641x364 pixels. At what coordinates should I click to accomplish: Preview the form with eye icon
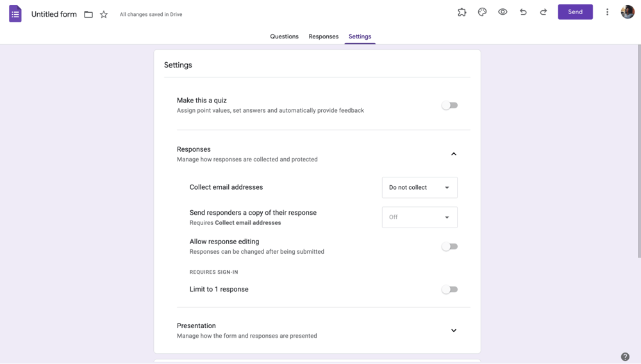coord(503,12)
